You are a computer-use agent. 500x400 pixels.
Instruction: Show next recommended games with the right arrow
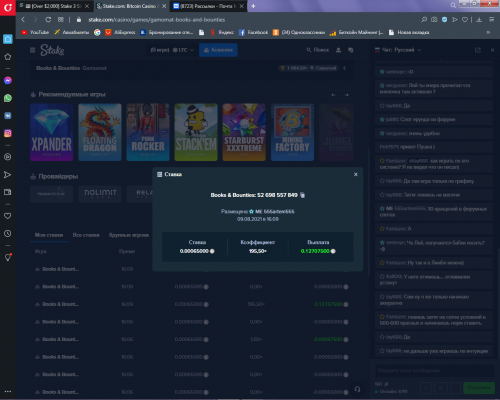(x=347, y=95)
